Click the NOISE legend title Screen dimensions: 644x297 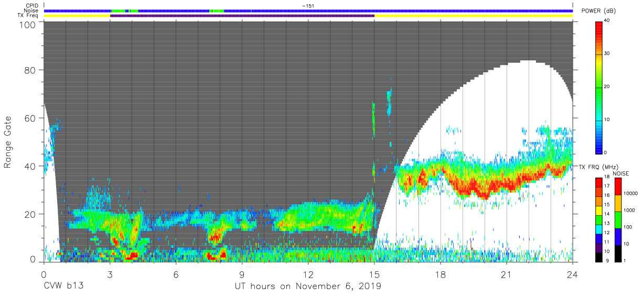click(x=620, y=173)
